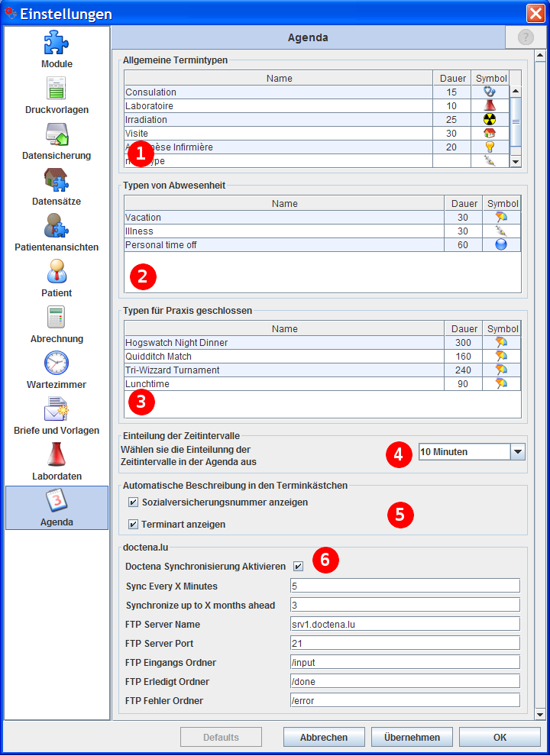Image resolution: width=550 pixels, height=756 pixels.
Task: Open the 10 Minuten interval dropdown
Action: (517, 452)
